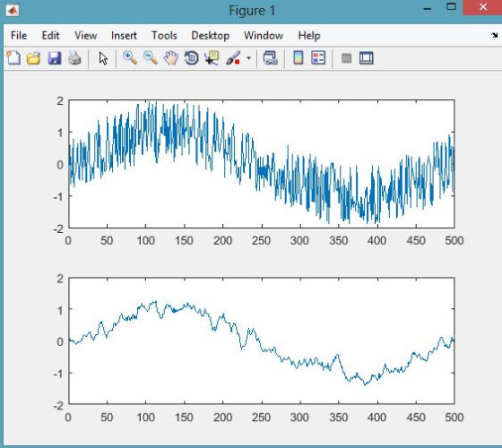Screen dimensions: 502x448
Task: Click the MATLAB logo in title bar
Action: pos(13,11)
